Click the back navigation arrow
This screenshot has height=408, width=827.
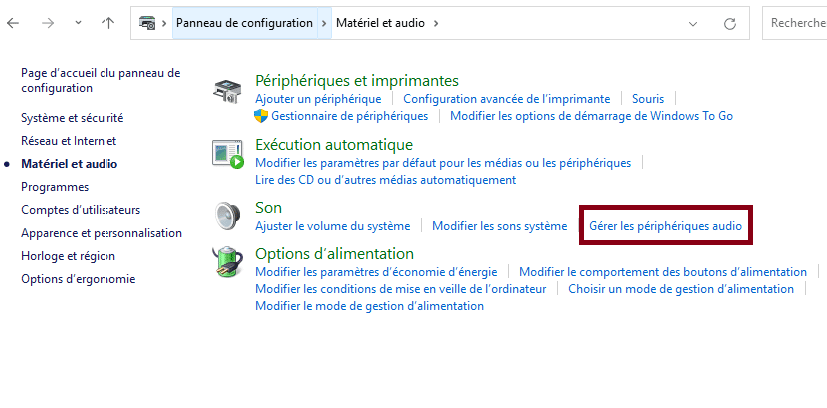pyautogui.click(x=13, y=22)
